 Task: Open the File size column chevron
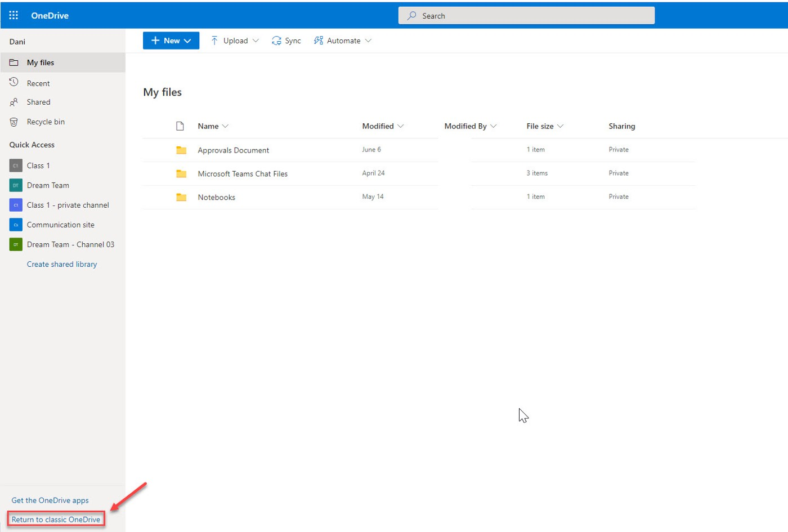[x=560, y=126]
